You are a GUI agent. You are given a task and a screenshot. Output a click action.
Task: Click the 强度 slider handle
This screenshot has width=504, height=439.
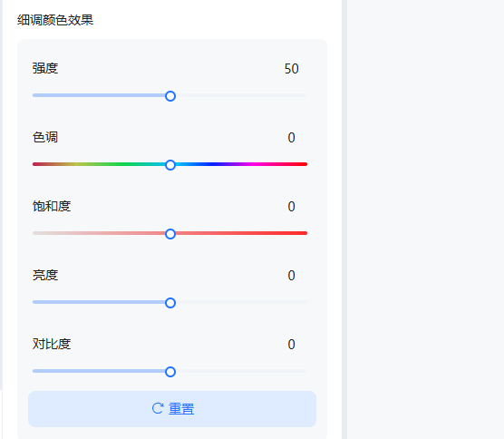point(170,96)
